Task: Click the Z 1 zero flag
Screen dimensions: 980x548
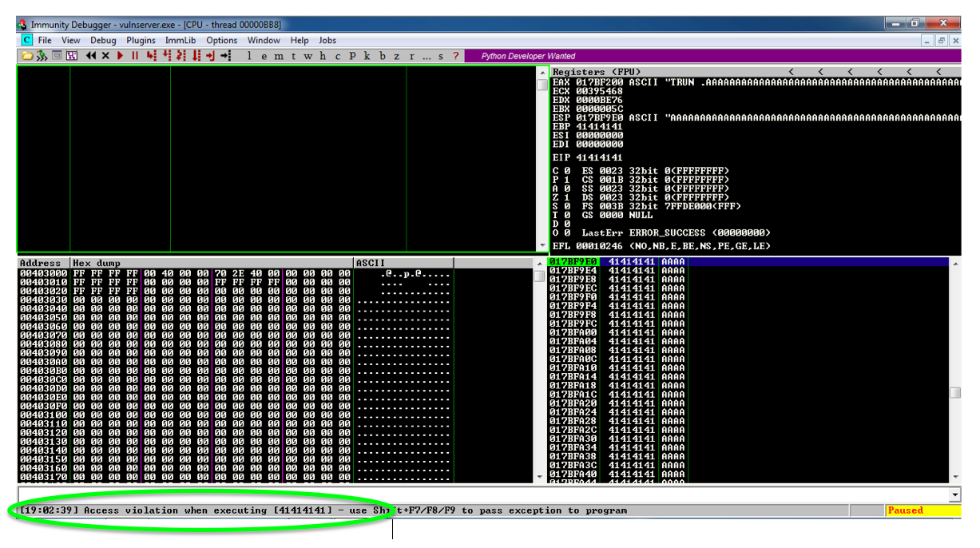Action: click(x=561, y=197)
